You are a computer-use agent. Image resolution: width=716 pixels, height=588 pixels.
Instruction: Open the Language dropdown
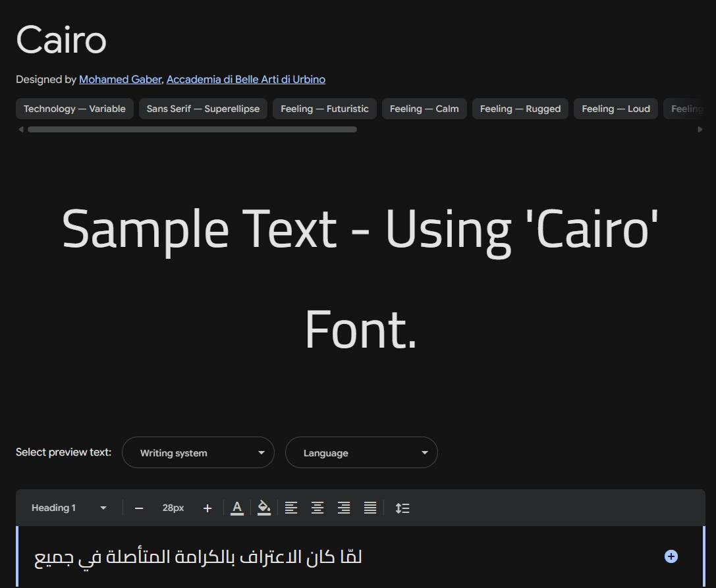[x=362, y=452]
